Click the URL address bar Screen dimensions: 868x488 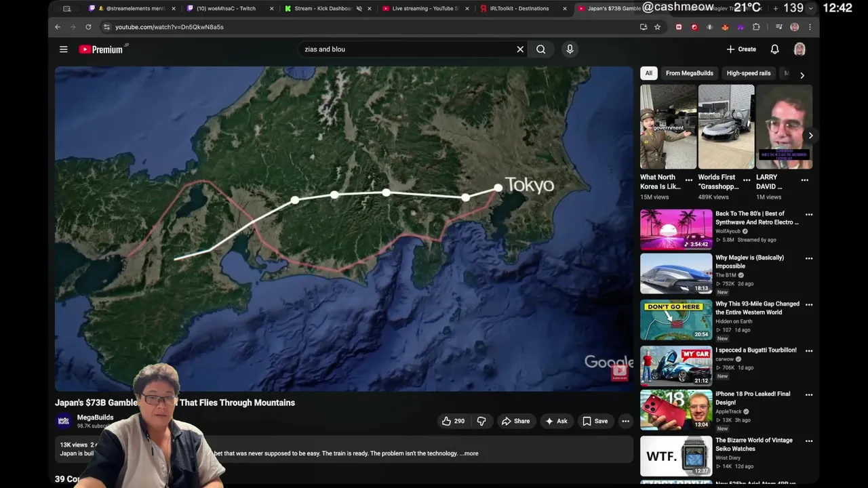coord(373,27)
